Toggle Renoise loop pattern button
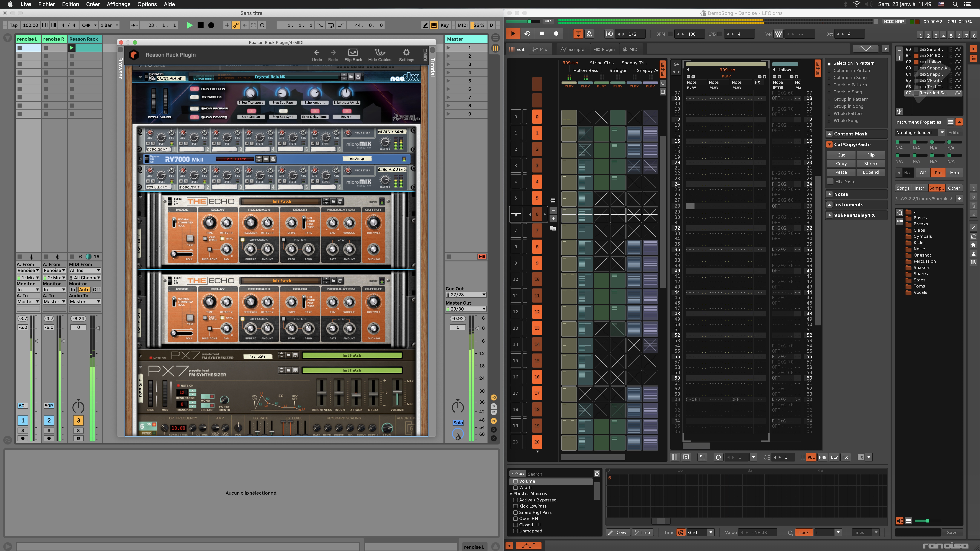The image size is (980, 551). [527, 33]
